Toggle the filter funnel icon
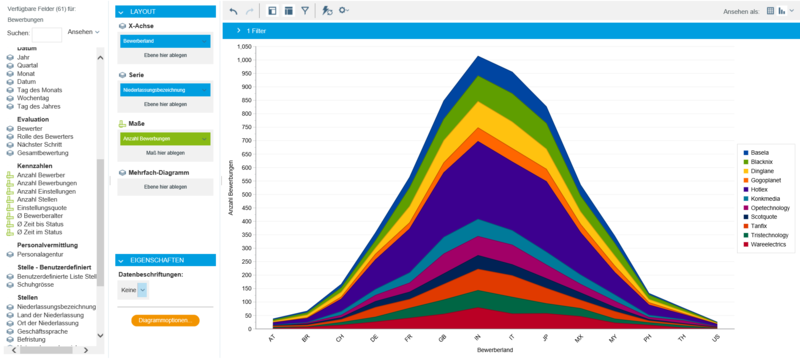Viewport: 800px width, 360px height. (305, 10)
